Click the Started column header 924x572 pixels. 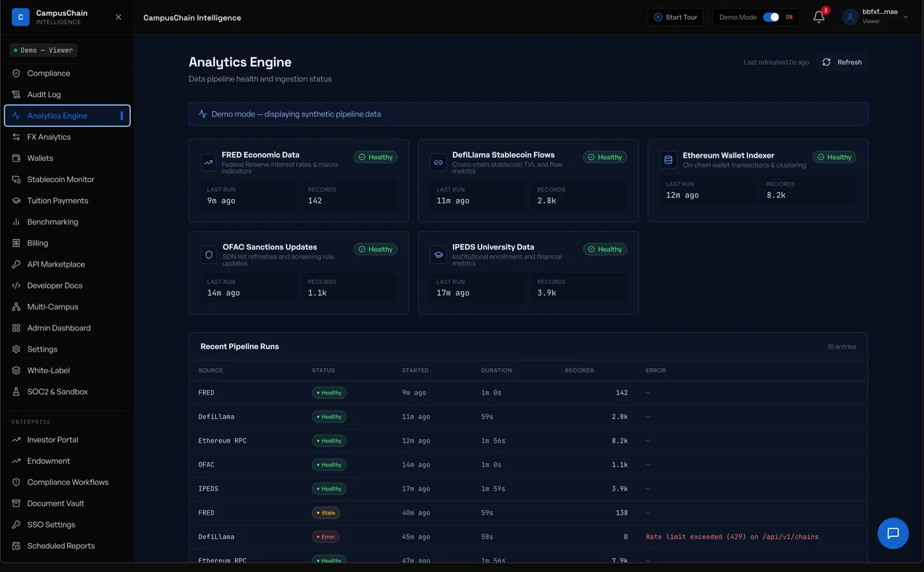point(415,370)
